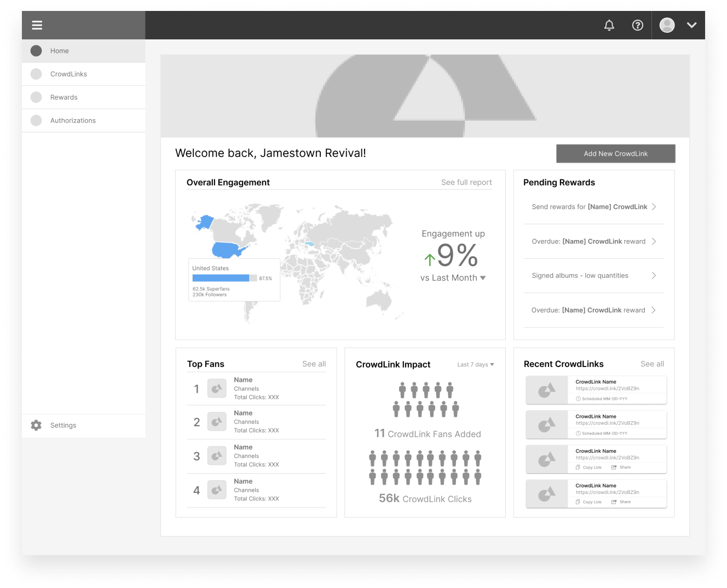Click the CrowdLink Impact heading
The height and width of the screenshot is (588, 727).
[393, 365]
